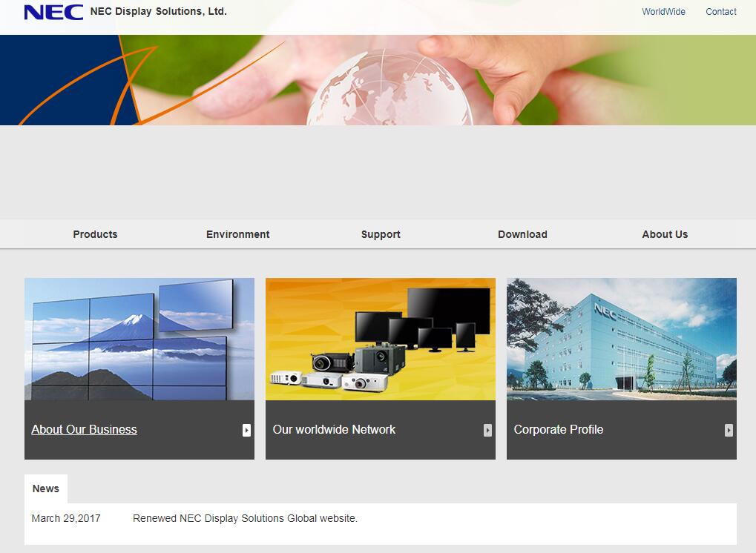
Task: Visit the Corporate Profile link
Action: click(x=559, y=430)
